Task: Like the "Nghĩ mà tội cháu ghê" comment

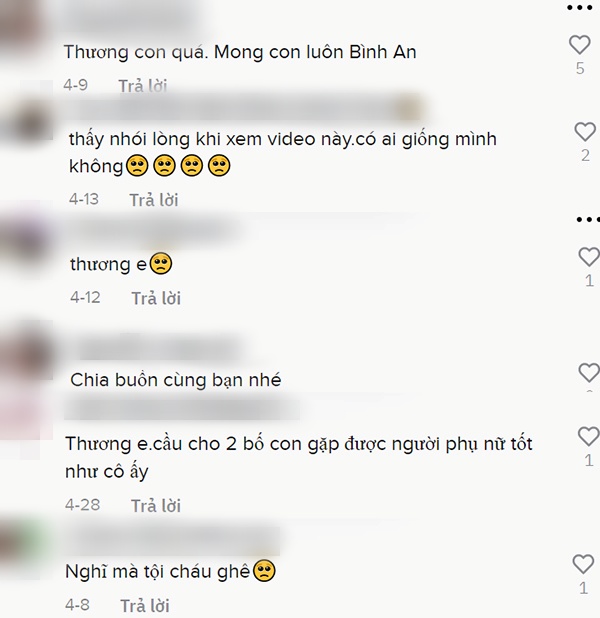Action: pyautogui.click(x=583, y=564)
